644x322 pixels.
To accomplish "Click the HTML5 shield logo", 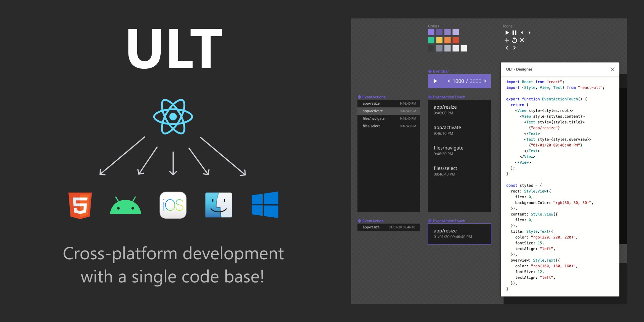I will click(80, 206).
